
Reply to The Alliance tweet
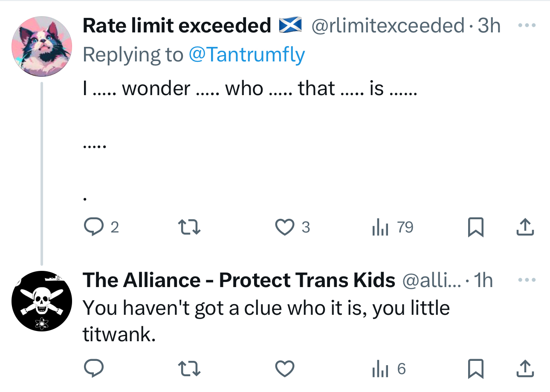[93, 369]
